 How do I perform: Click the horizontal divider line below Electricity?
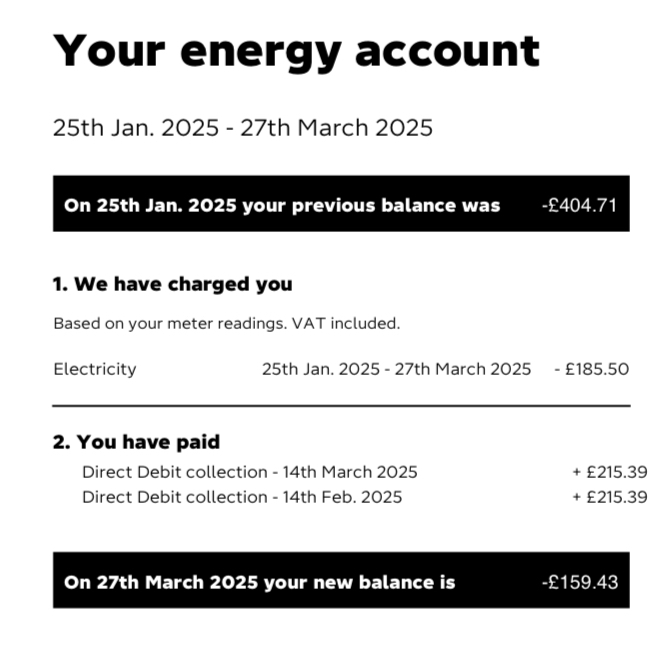coord(341,406)
